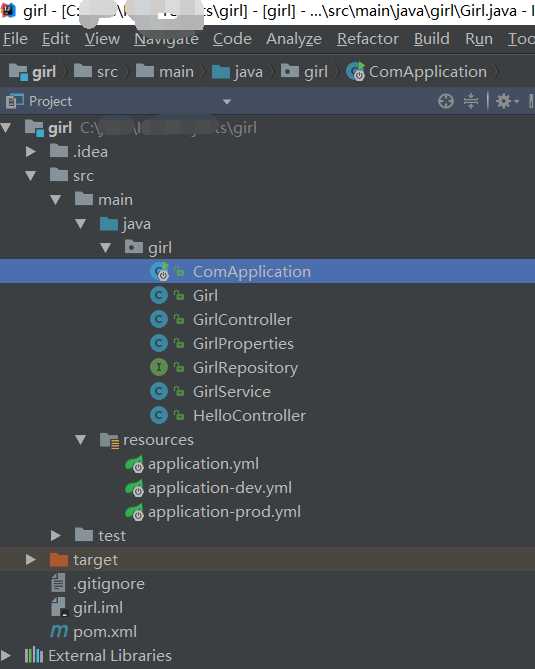The image size is (535, 669).
Task: Click the girl package folder icon in tree
Action: click(x=134, y=247)
